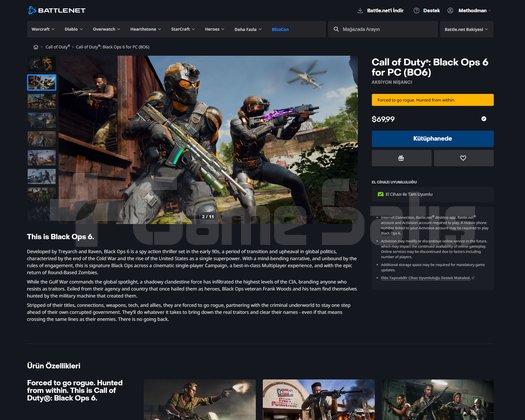Add to wishlist with heart button
The image size is (525, 420).
[463, 158]
